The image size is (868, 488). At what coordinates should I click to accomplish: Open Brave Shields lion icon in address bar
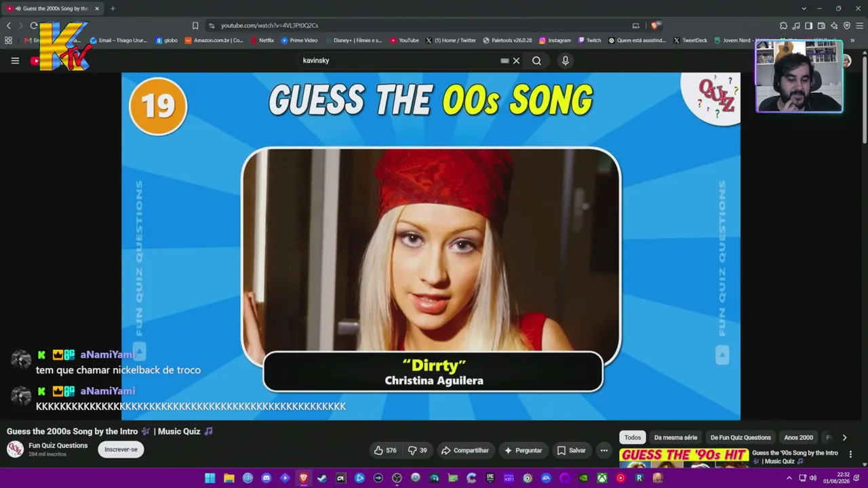pyautogui.click(x=654, y=26)
